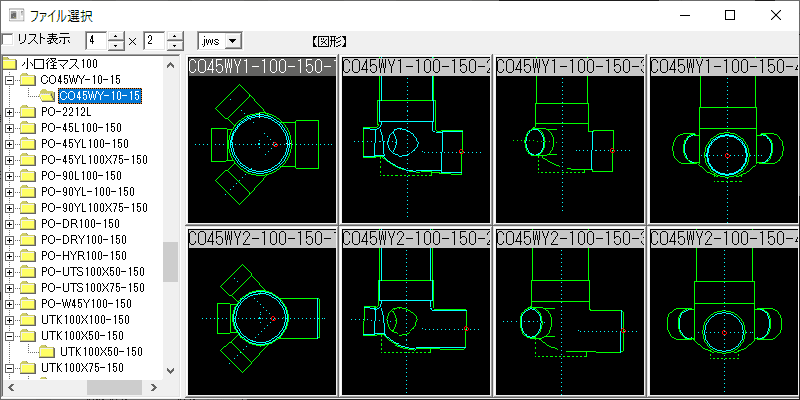Viewport: 800px width, 400px height.
Task: Click the PO-90YL100X75-150 folder icon
Action: (28, 208)
